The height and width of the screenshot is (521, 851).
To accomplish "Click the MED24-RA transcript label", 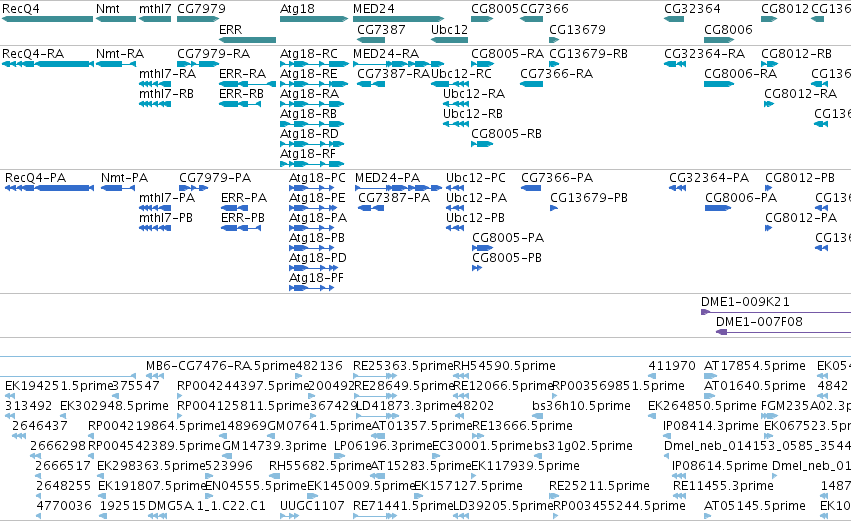I will point(386,54).
